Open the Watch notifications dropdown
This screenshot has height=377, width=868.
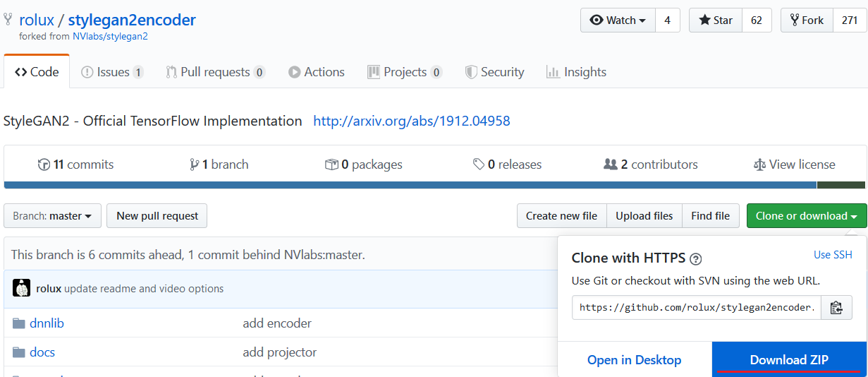(x=618, y=20)
